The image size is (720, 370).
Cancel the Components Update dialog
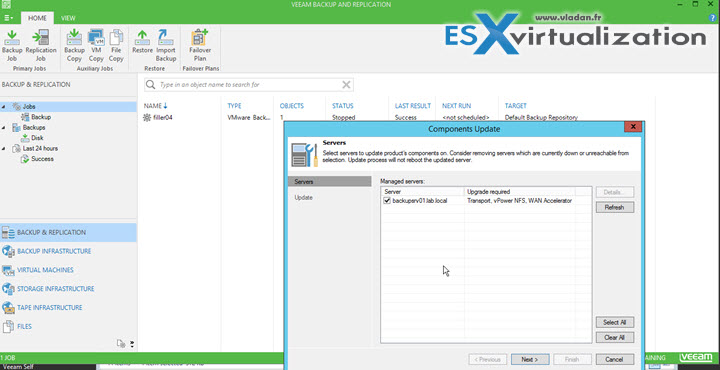tap(615, 359)
